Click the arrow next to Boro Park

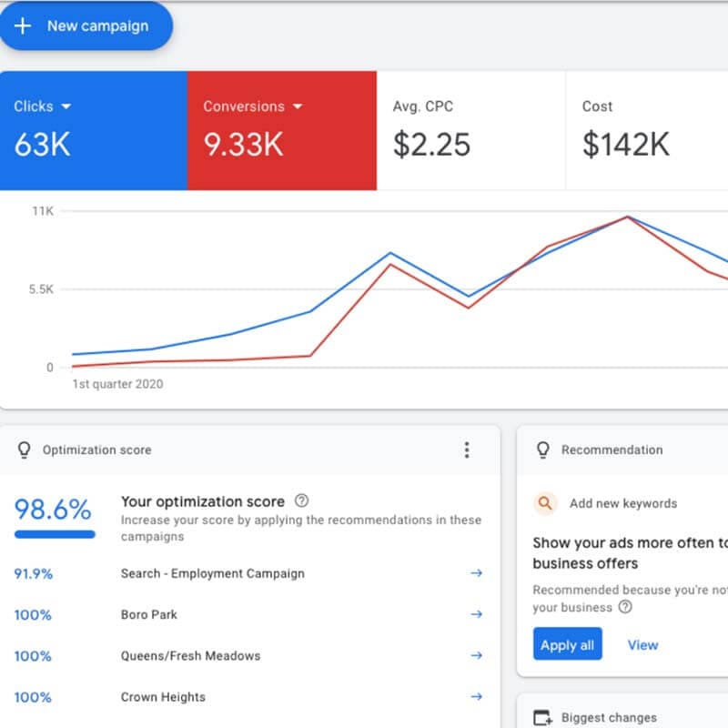tap(475, 614)
